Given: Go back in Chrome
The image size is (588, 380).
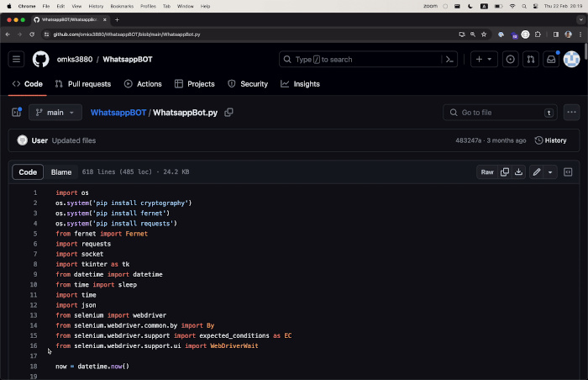Looking at the screenshot, I should click(8, 34).
